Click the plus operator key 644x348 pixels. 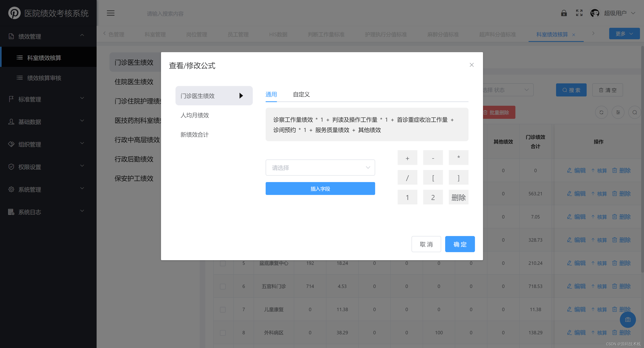(407, 158)
